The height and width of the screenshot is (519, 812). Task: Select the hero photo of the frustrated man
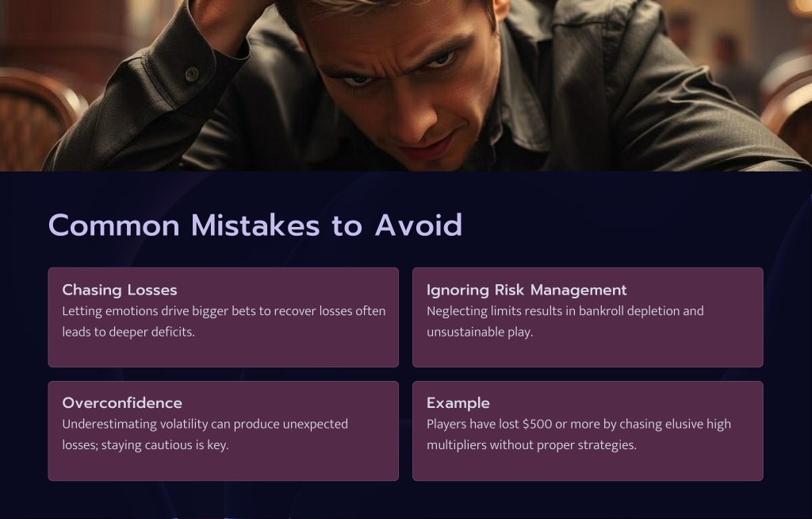pos(406,86)
